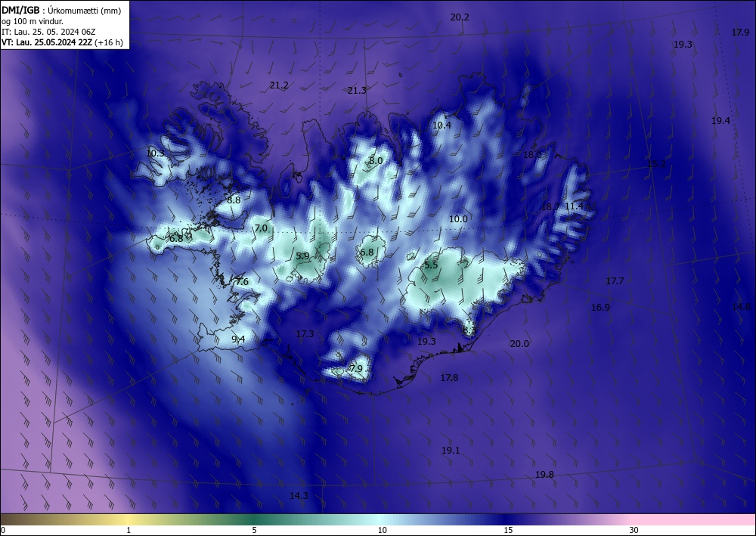Click the 'IT: Lau. 25. 05. 2024 06Z' line
This screenshot has width=756, height=536.
tap(48, 32)
